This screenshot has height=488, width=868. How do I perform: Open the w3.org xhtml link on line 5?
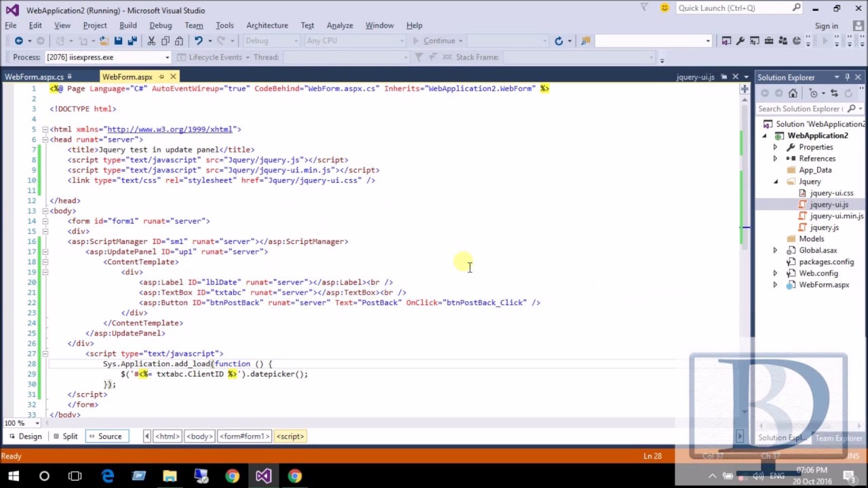coord(170,129)
